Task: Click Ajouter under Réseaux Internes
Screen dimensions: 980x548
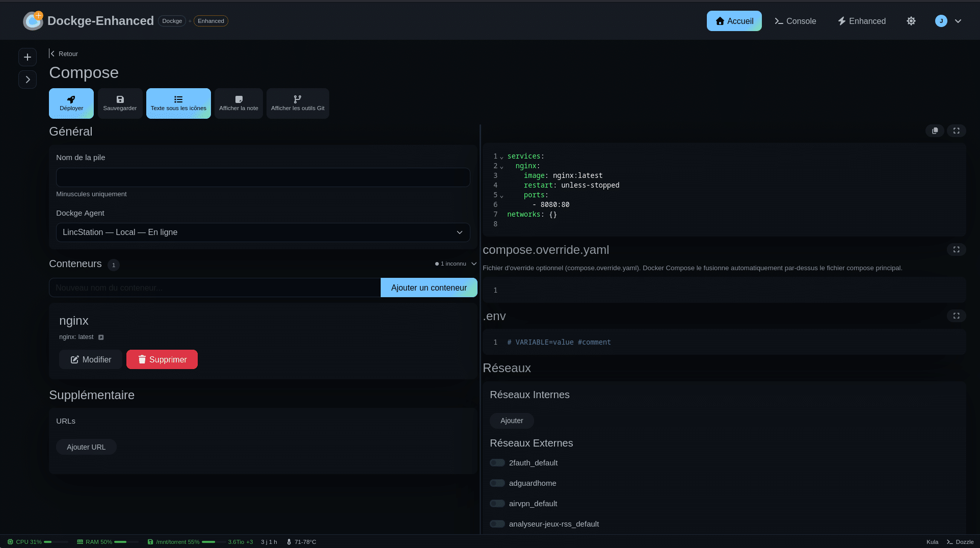Action: point(512,421)
